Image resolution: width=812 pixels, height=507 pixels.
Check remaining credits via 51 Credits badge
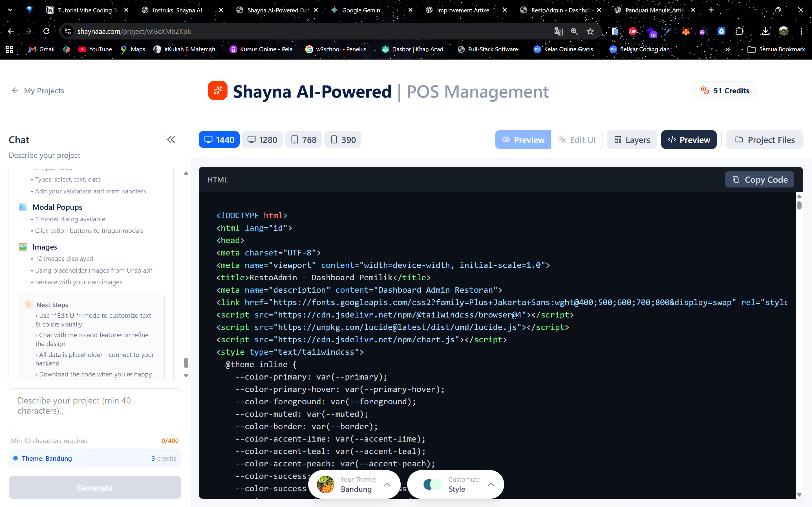point(725,90)
